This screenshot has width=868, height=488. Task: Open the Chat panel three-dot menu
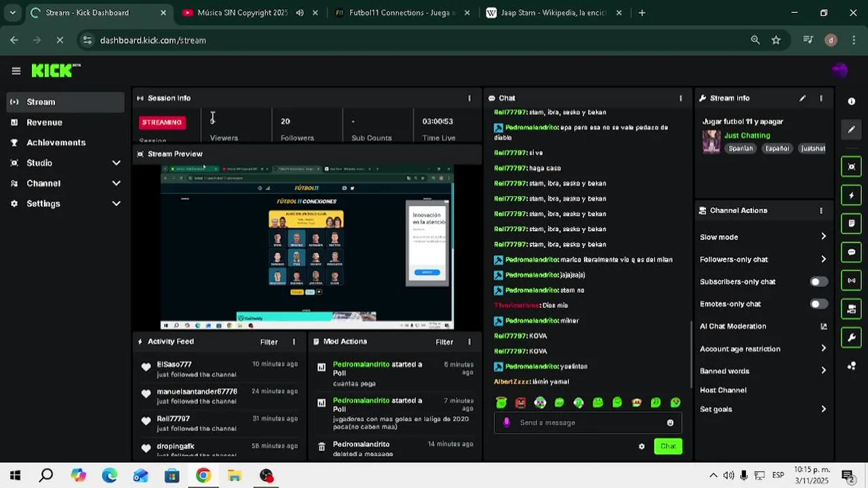coord(681,98)
